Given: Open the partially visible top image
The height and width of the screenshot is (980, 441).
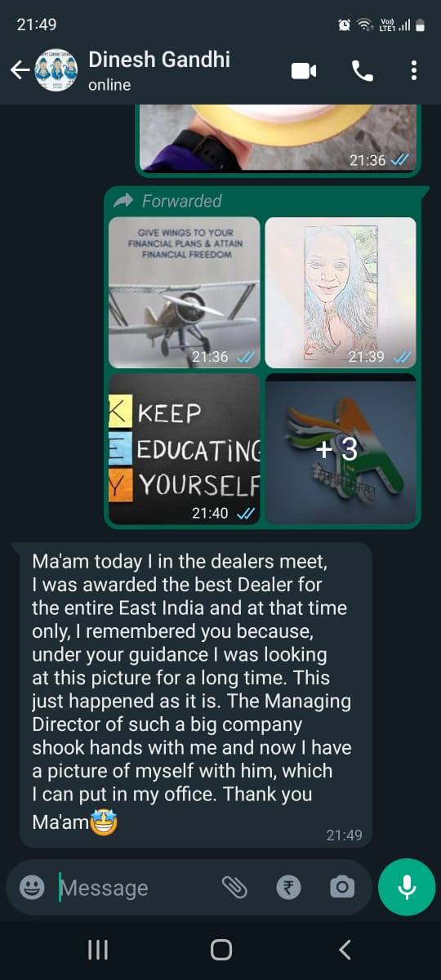Looking at the screenshot, I should [278, 137].
